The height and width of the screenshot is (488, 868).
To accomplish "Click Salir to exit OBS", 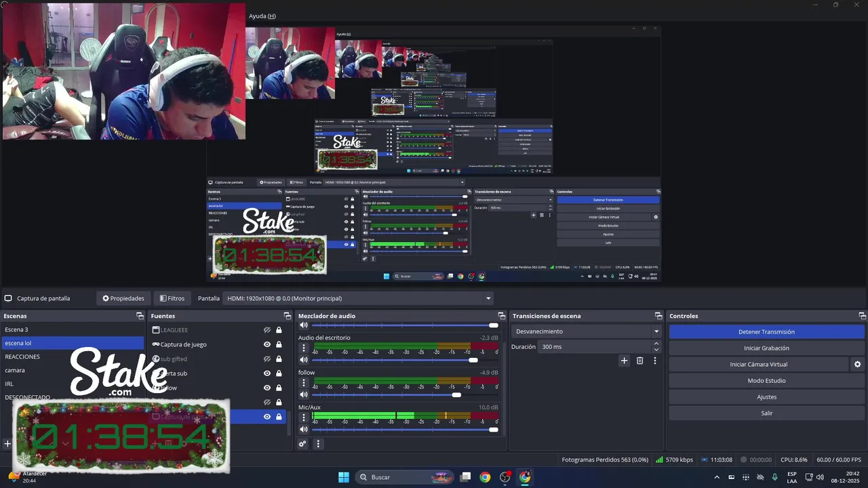I will tap(766, 413).
